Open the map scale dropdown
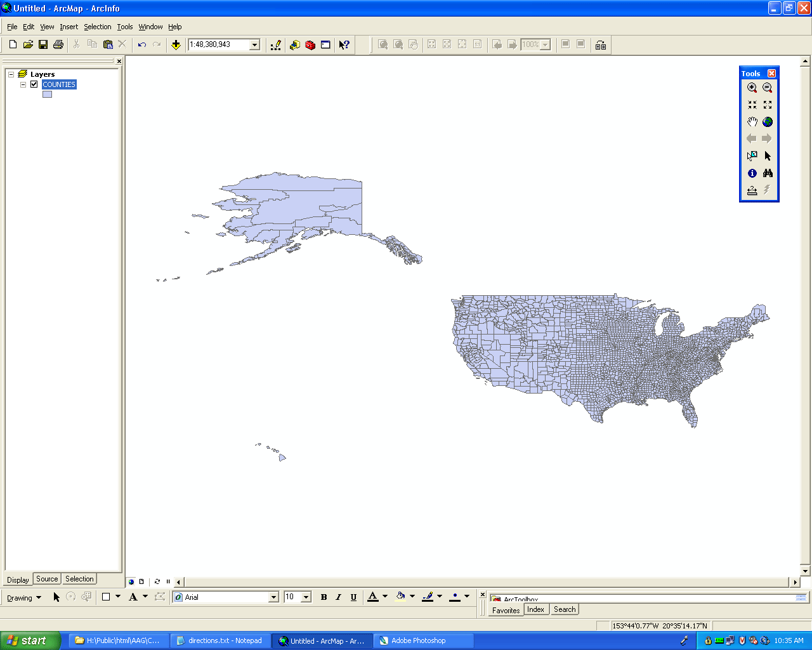Viewport: 812px width, 650px height. [254, 44]
